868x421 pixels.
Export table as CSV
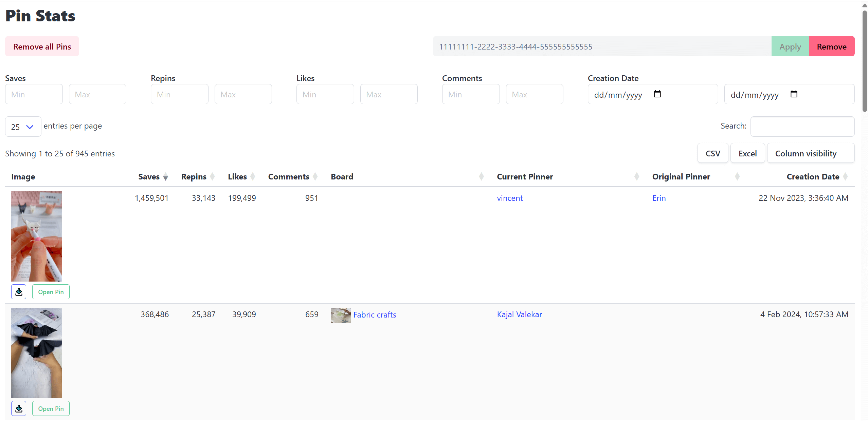pyautogui.click(x=713, y=153)
